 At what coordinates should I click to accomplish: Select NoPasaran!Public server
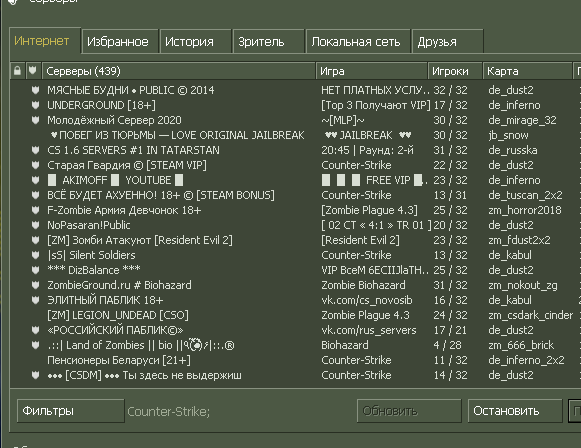click(89, 225)
